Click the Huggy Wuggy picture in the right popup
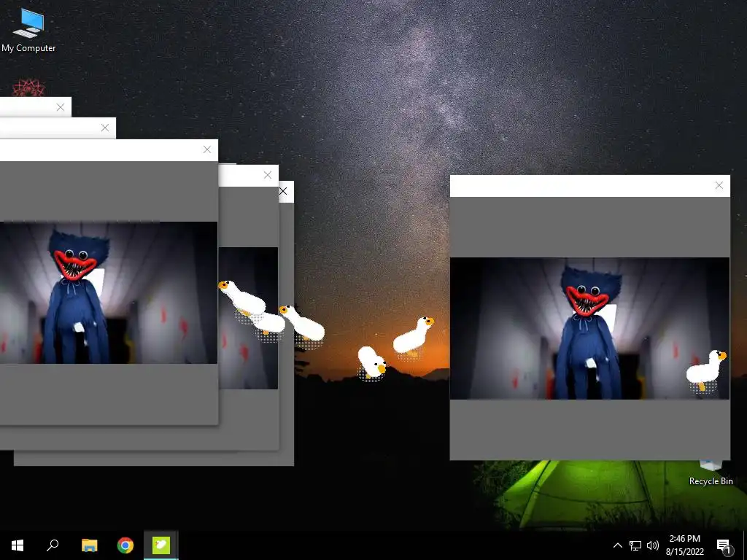Viewport: 747px width, 560px height. point(589,328)
